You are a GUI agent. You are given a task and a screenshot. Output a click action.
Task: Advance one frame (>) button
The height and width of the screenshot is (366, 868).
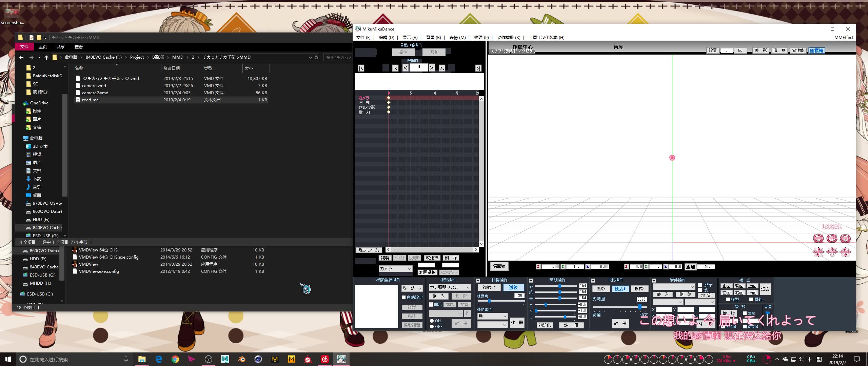(x=432, y=68)
